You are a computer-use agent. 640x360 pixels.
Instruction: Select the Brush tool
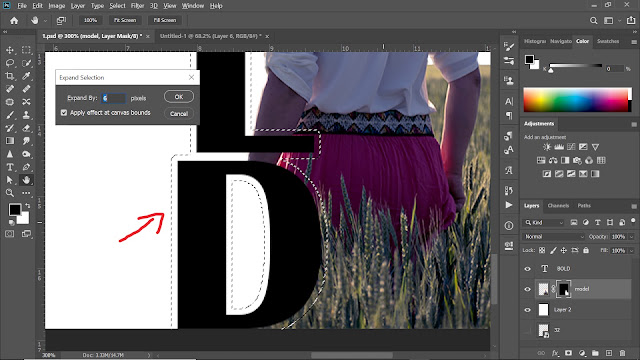point(10,115)
